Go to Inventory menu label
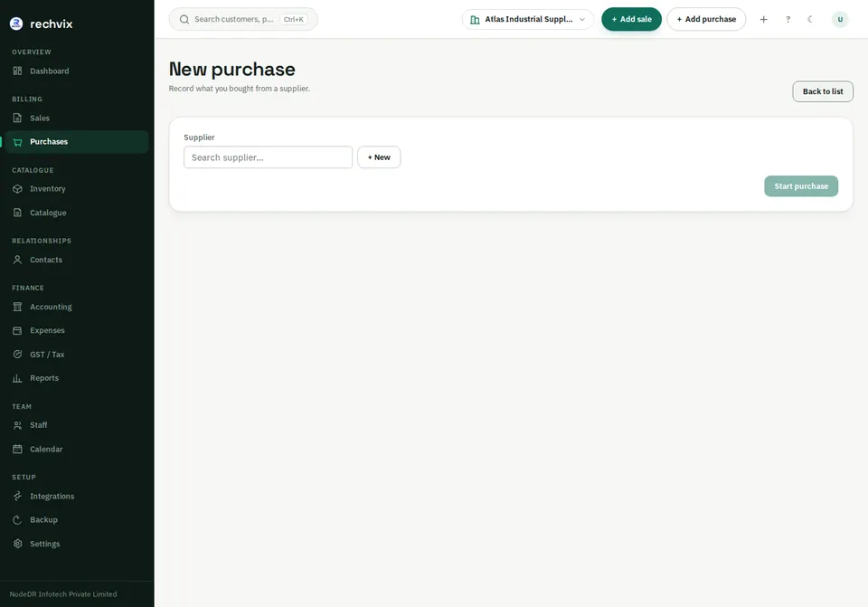The image size is (868, 607). 48,189
